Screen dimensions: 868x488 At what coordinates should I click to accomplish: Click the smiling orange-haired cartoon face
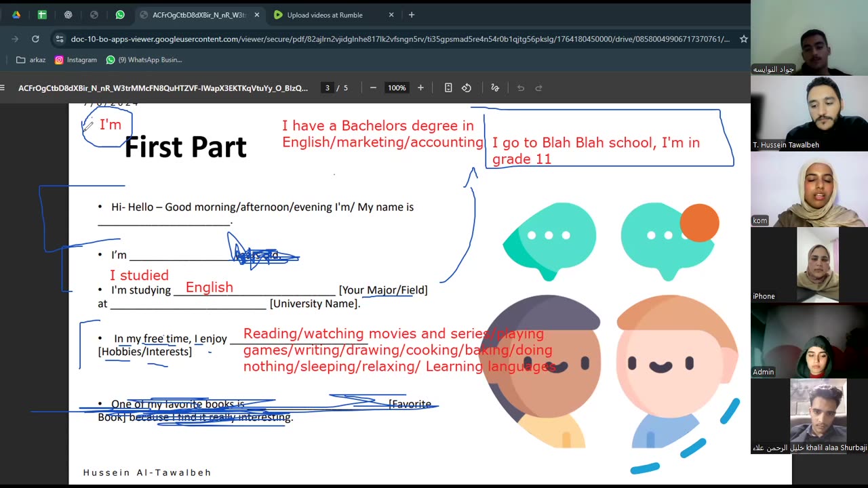(676, 371)
